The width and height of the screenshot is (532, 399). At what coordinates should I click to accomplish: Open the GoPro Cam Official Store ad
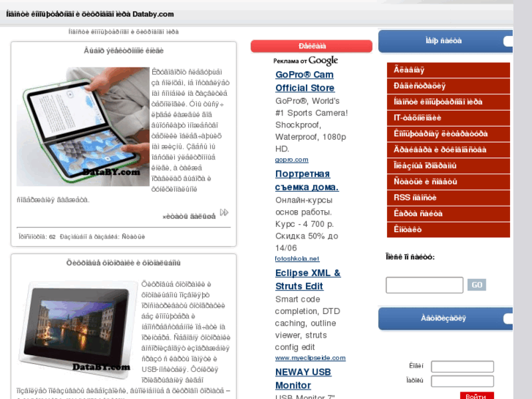(x=304, y=81)
